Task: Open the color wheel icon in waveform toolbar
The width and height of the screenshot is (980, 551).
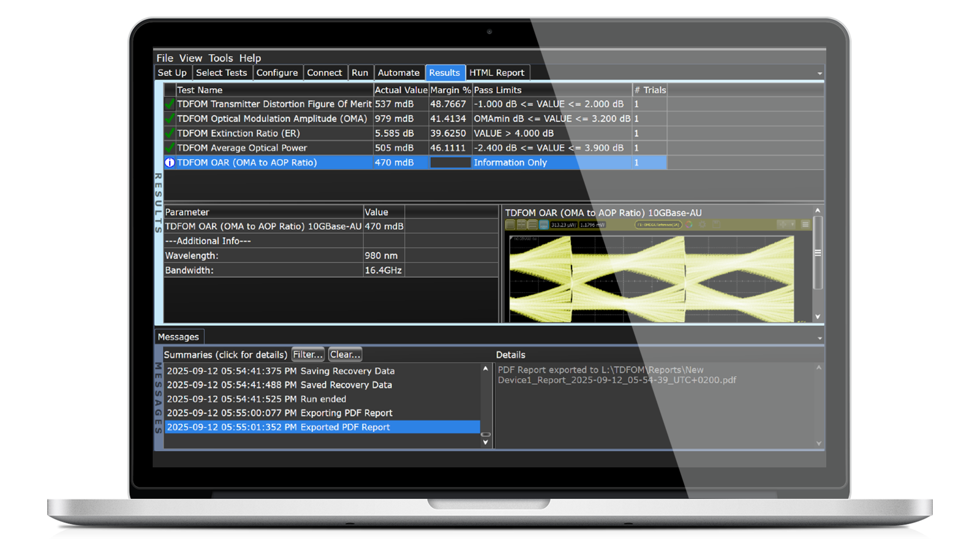Action: tap(689, 225)
